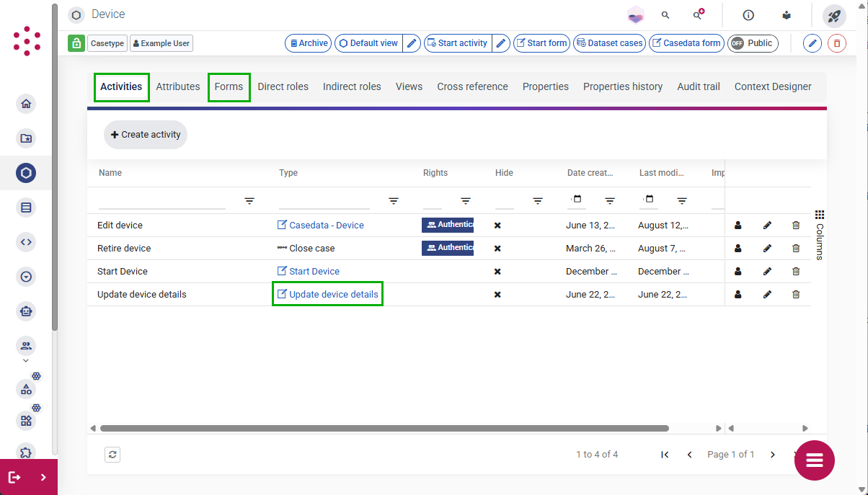Open the Rights column filter menu
The image size is (868, 495).
(466, 201)
